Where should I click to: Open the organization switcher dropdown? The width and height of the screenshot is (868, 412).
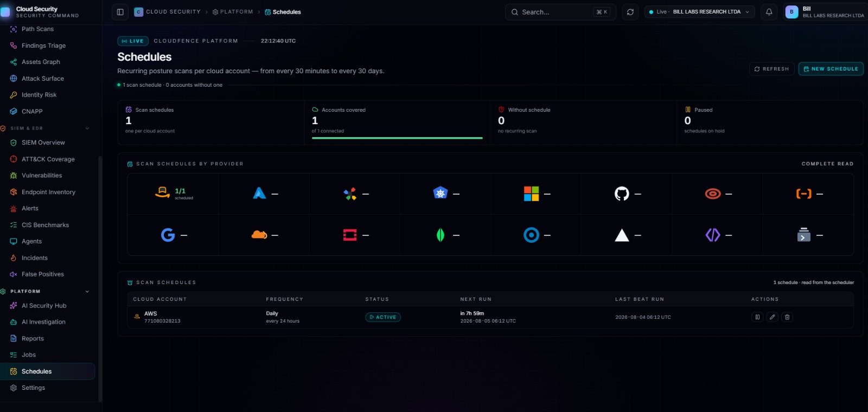tap(699, 12)
